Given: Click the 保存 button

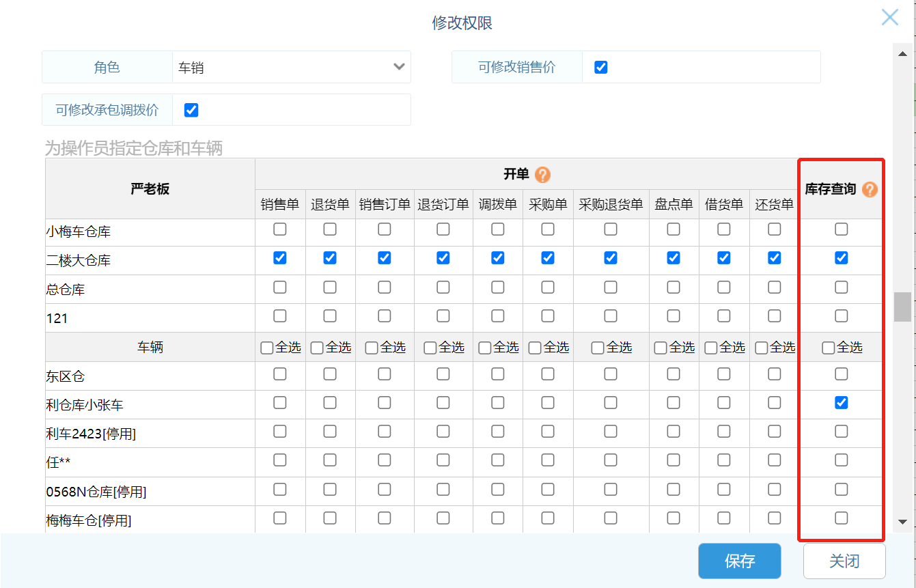Looking at the screenshot, I should click(x=739, y=561).
